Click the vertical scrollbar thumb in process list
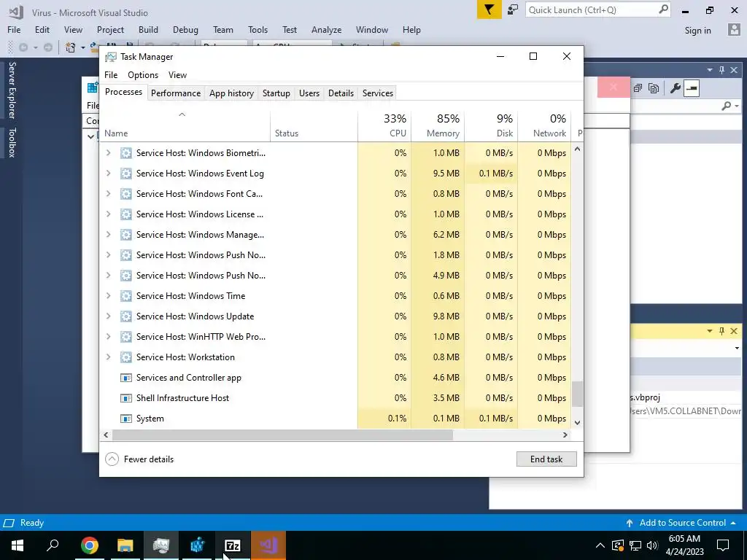This screenshot has height=560, width=747. coord(577,394)
